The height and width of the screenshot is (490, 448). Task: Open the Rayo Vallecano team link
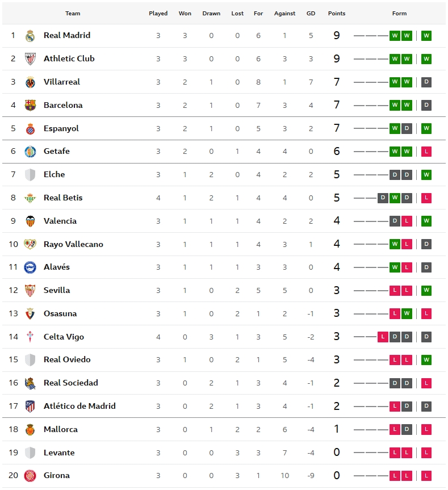(x=73, y=244)
